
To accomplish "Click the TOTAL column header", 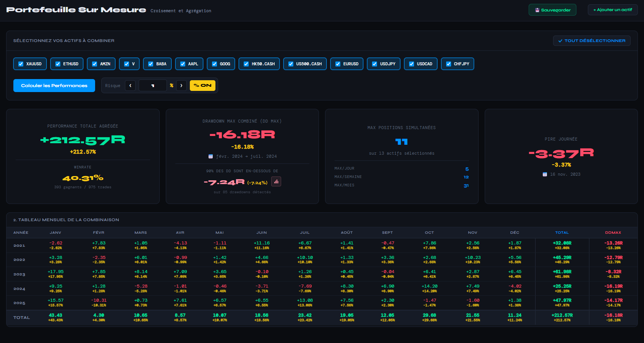I will coord(562,233).
